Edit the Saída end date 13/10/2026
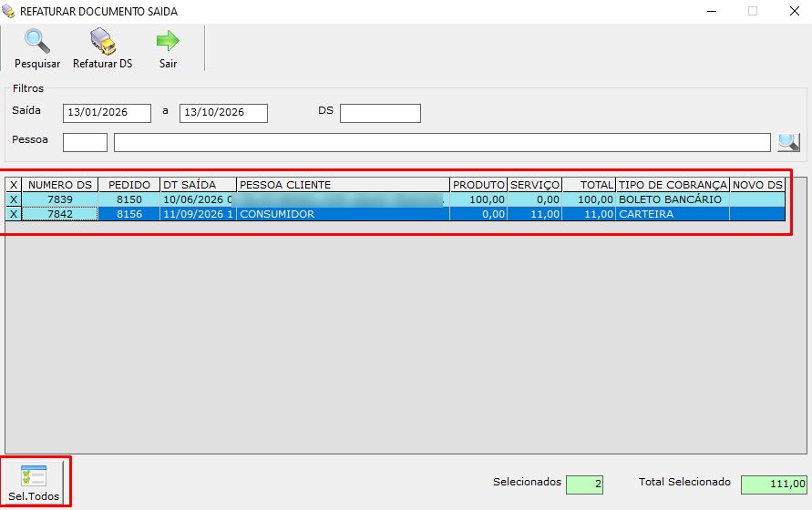The height and width of the screenshot is (510, 812). (223, 113)
